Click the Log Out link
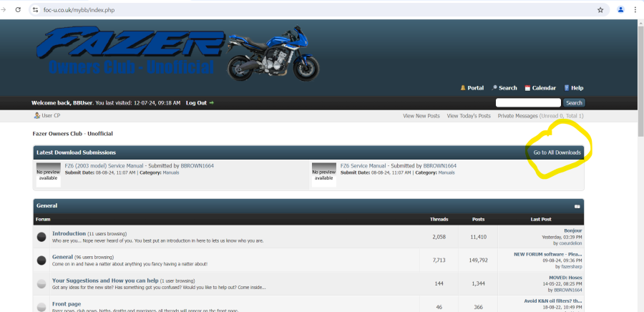This screenshot has height=312, width=644. (x=196, y=103)
